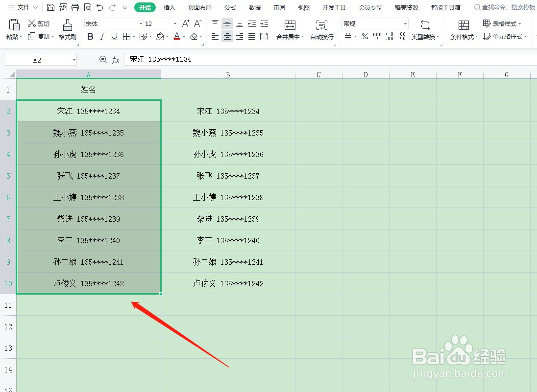This screenshot has height=392, width=537.
Task: Open the font name 宋体 dropdown
Action: point(141,23)
